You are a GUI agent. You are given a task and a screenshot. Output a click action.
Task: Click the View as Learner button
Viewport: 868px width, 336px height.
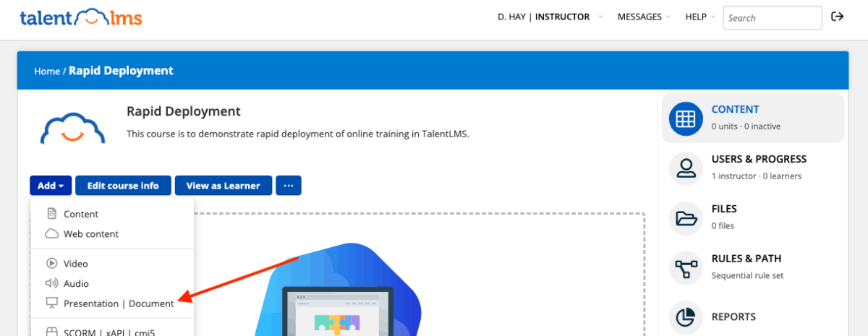click(x=223, y=186)
